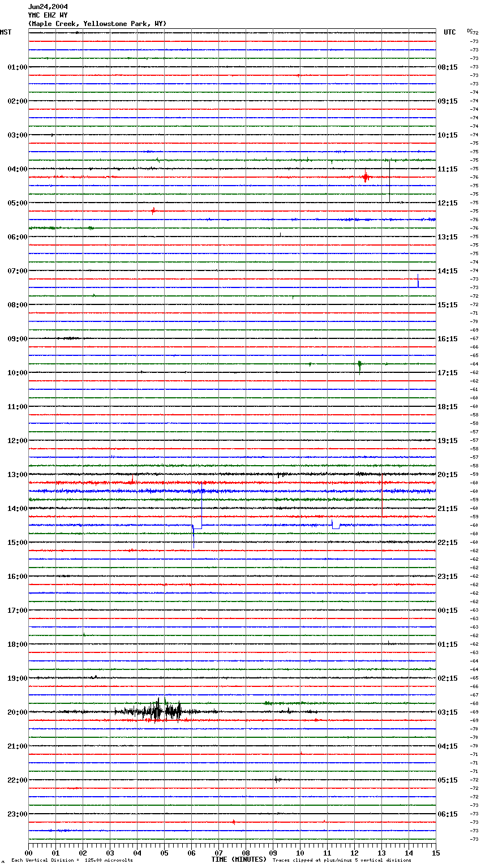Select the 09:00 MST row label
The height and width of the screenshot is (868, 481).
tap(17, 339)
